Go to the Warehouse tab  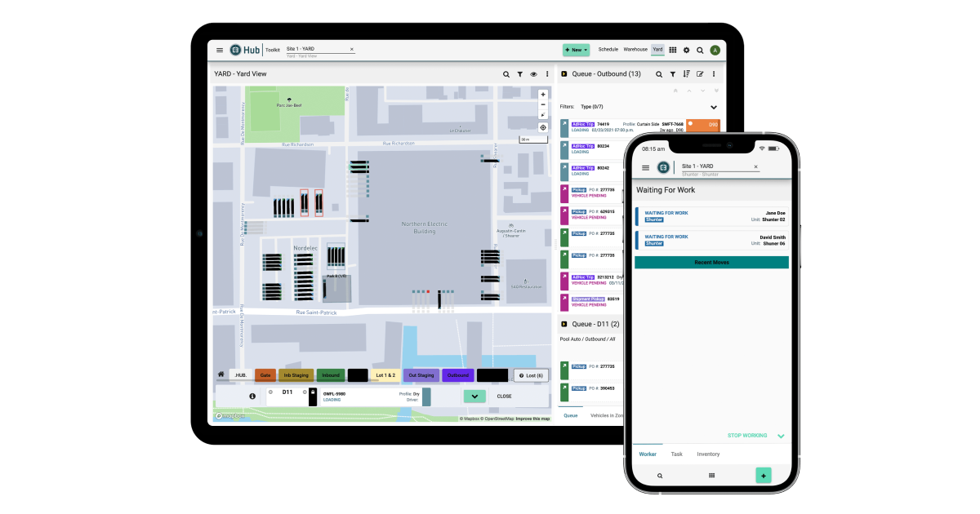point(635,50)
